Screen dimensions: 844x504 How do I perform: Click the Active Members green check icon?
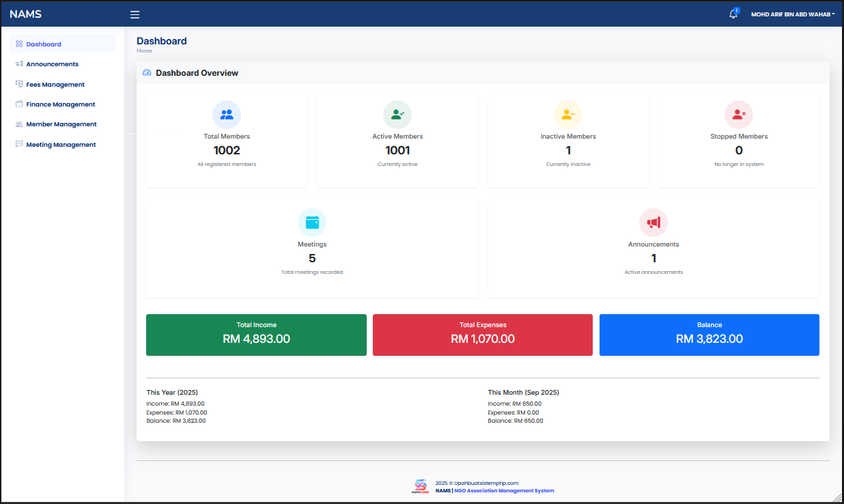pos(397,115)
